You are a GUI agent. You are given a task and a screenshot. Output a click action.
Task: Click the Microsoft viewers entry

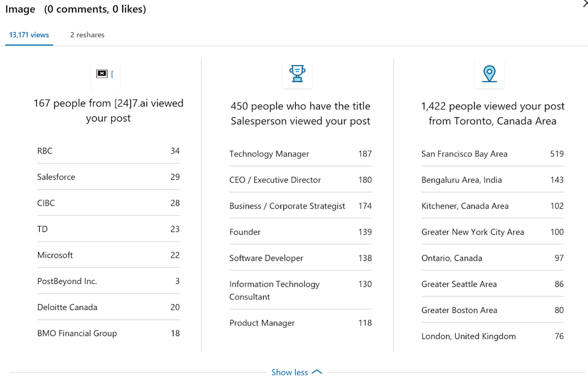point(109,255)
